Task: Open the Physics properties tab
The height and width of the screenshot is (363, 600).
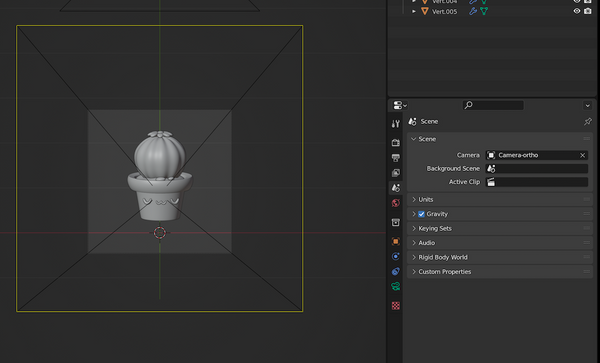Action: click(396, 256)
